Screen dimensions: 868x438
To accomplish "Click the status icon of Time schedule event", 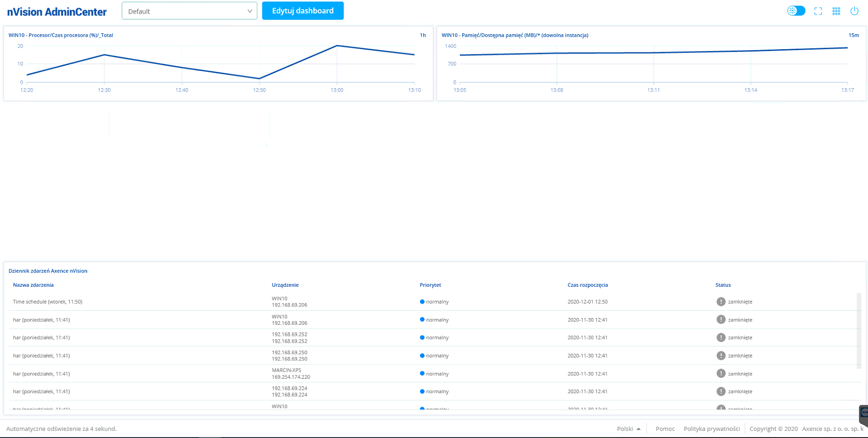I will pos(721,302).
